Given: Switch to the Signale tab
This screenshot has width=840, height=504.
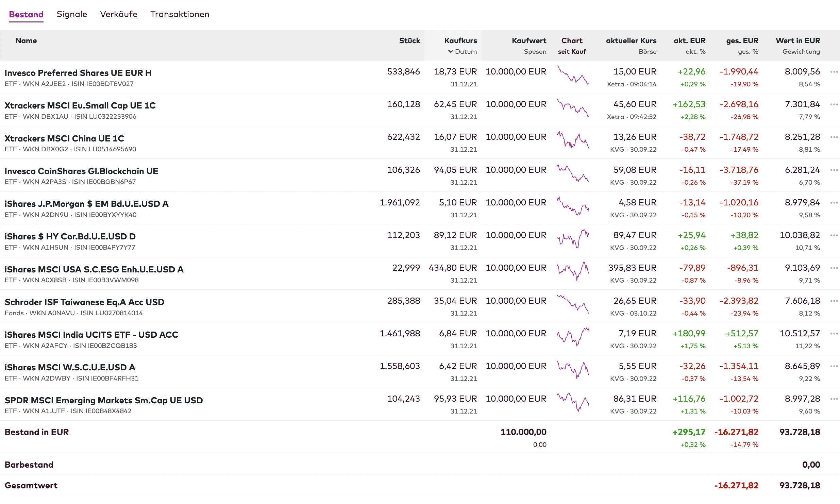Looking at the screenshot, I should [72, 14].
